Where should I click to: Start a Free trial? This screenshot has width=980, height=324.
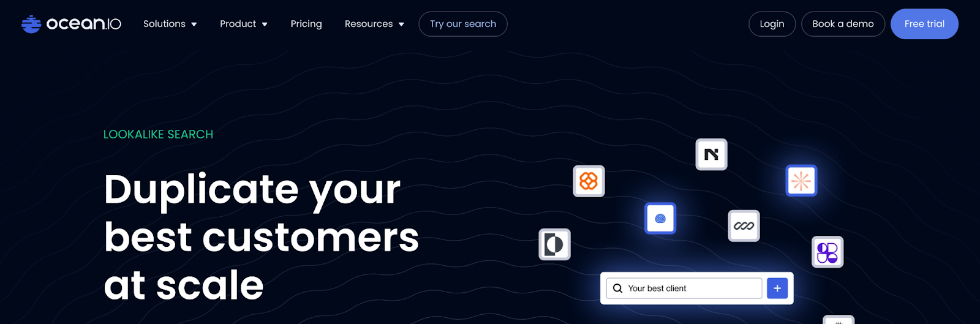point(924,24)
